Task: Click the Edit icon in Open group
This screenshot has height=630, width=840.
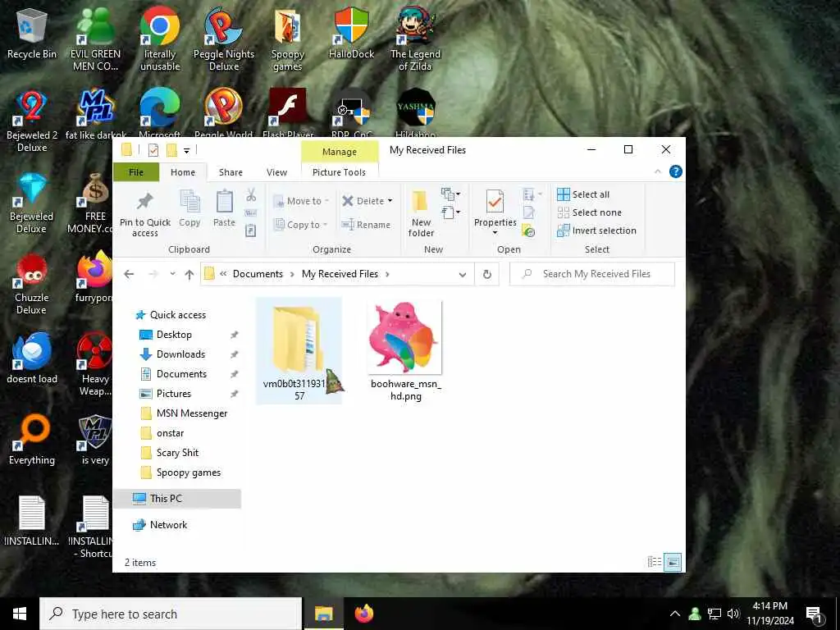Action: [x=529, y=212]
